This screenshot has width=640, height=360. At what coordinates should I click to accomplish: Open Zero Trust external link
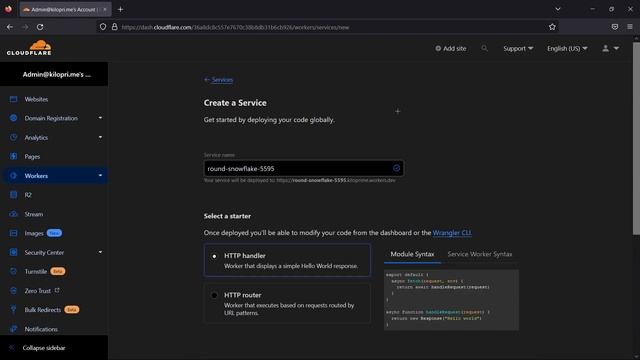(x=42, y=291)
